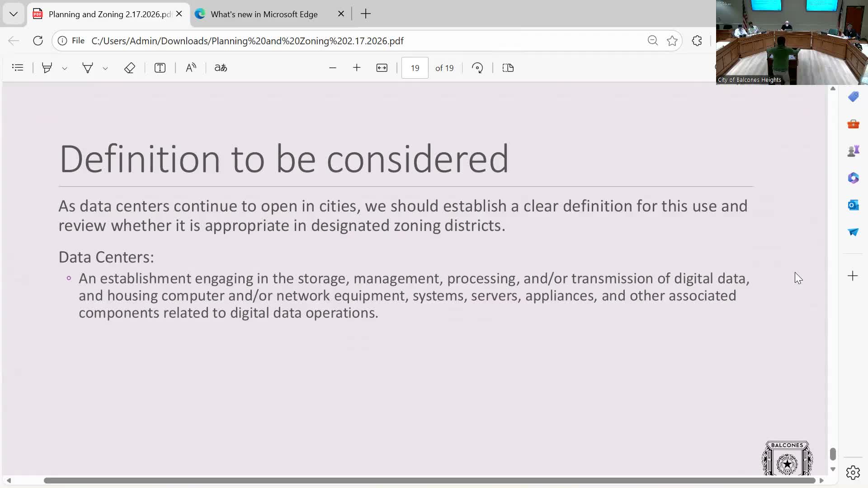Image resolution: width=868 pixels, height=488 pixels.
Task: Zoom out with the minus button
Action: click(333, 68)
